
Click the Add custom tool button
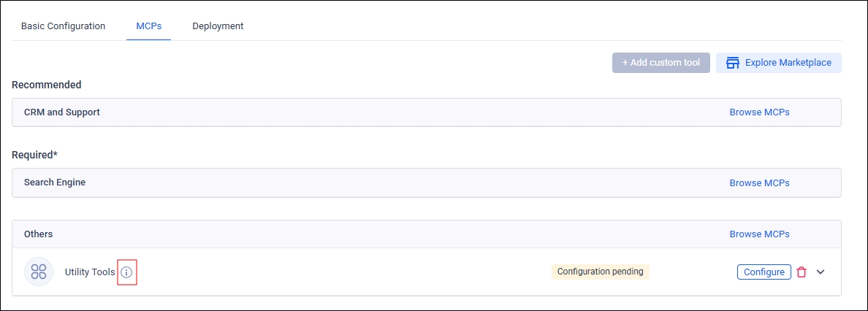click(x=660, y=63)
